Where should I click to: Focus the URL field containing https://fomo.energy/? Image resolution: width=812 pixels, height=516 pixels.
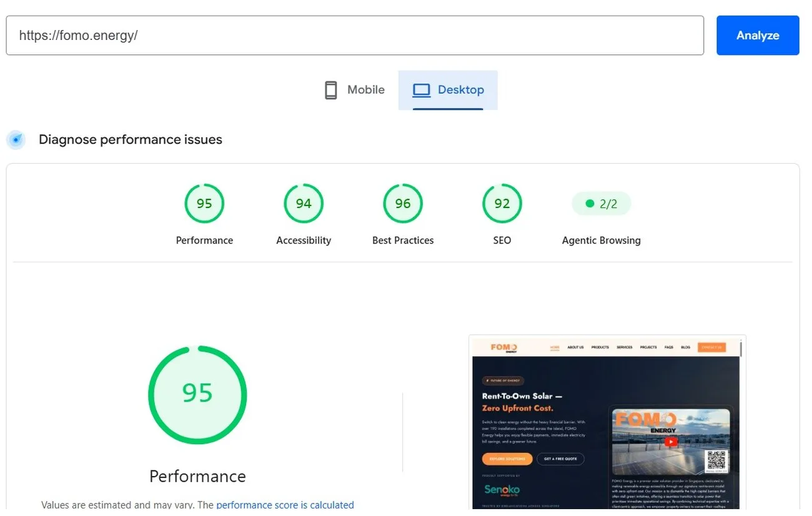point(355,36)
